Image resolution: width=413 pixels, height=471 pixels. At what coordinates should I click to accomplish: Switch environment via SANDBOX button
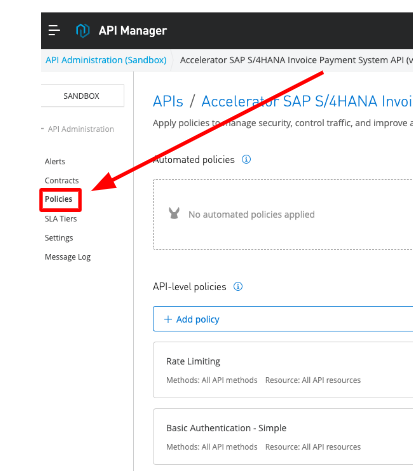pos(82,96)
